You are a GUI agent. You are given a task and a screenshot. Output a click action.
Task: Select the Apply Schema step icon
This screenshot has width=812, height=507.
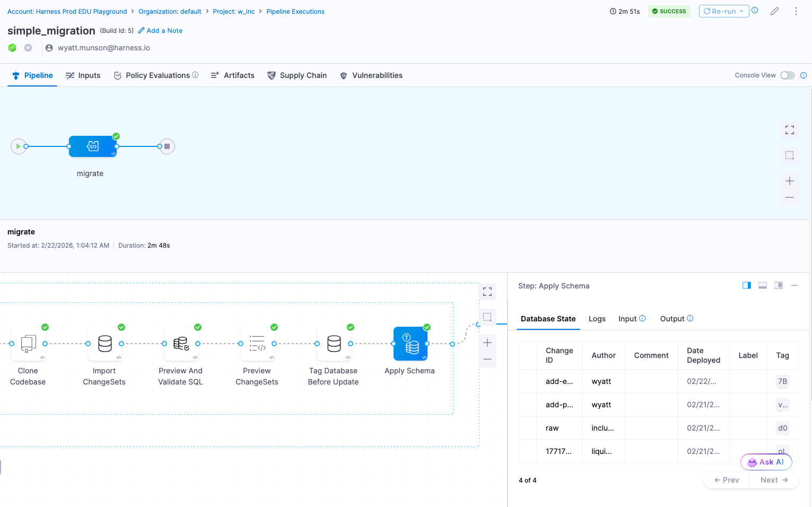pyautogui.click(x=410, y=344)
